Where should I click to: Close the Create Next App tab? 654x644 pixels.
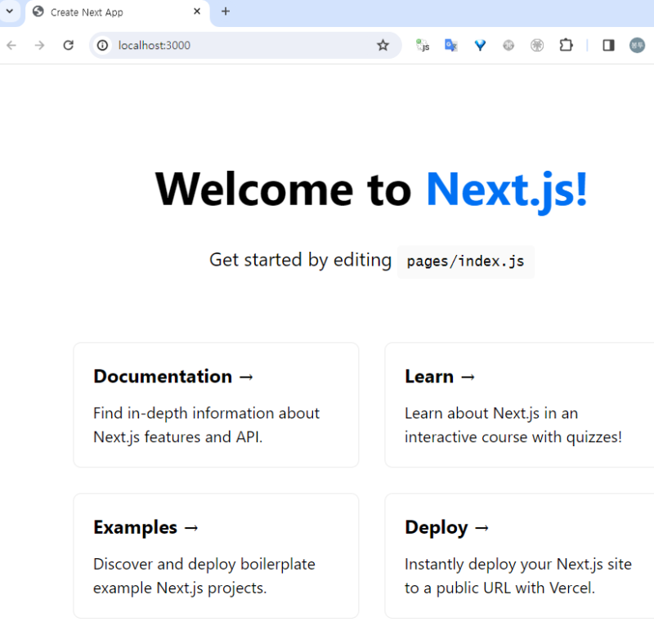197,11
